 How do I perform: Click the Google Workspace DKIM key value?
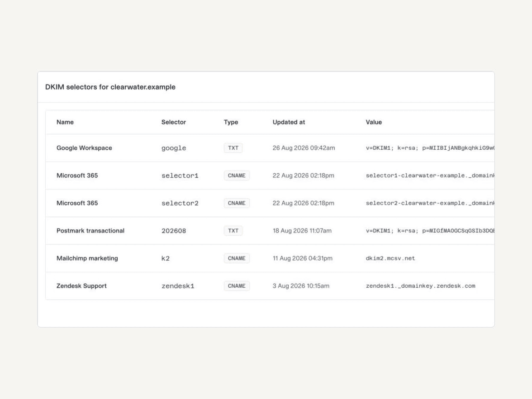430,148
